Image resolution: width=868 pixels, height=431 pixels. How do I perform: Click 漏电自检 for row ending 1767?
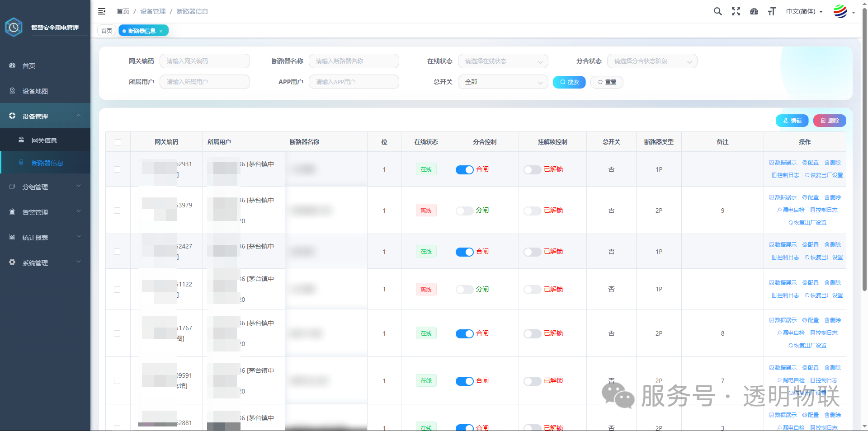coord(791,333)
